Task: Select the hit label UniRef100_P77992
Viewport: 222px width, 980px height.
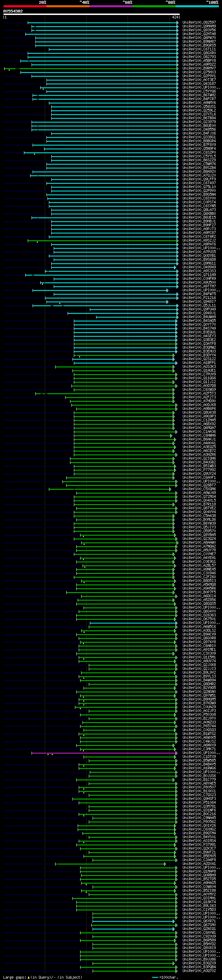Action: coord(199,470)
